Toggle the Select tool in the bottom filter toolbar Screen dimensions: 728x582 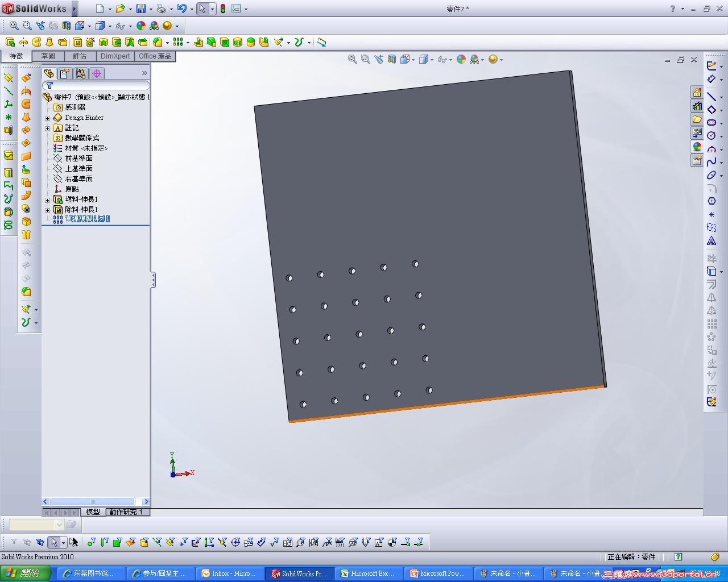click(53, 542)
